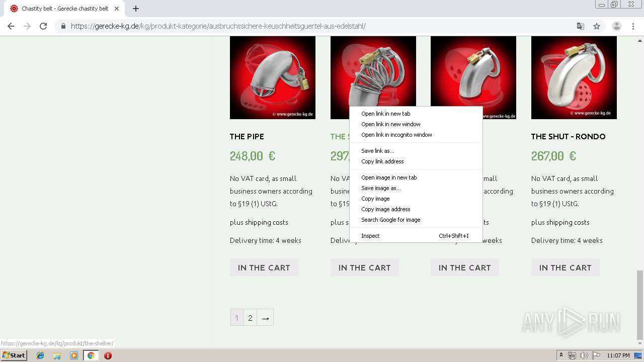The image size is (644, 362).
Task: Click the Chrome taskbar icon
Action: 91,355
